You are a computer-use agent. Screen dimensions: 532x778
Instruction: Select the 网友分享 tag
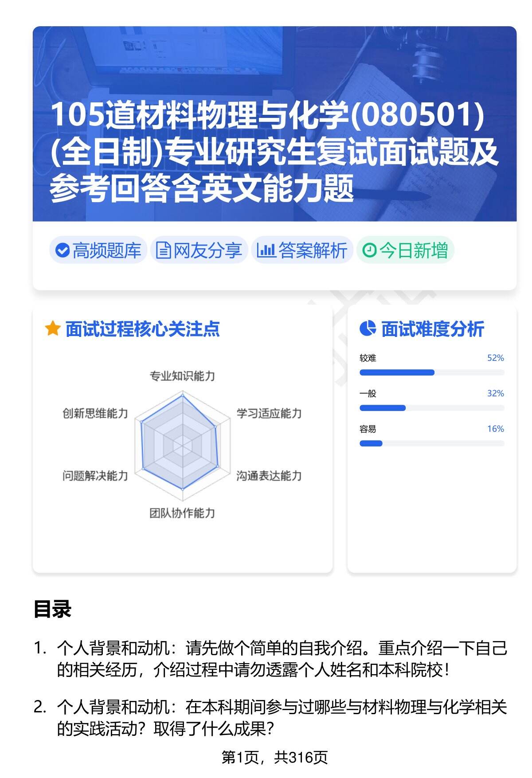click(199, 250)
